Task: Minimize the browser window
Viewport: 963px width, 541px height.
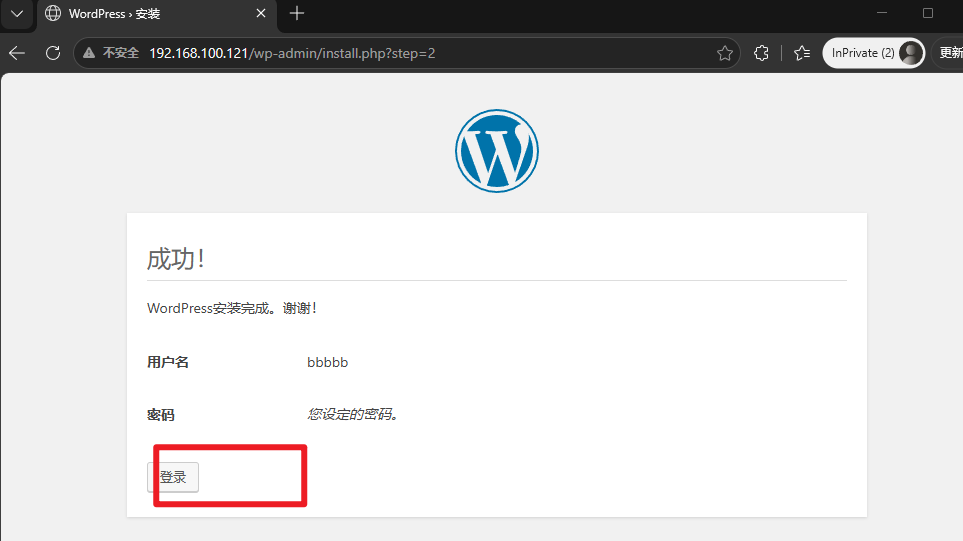Action: coord(882,13)
